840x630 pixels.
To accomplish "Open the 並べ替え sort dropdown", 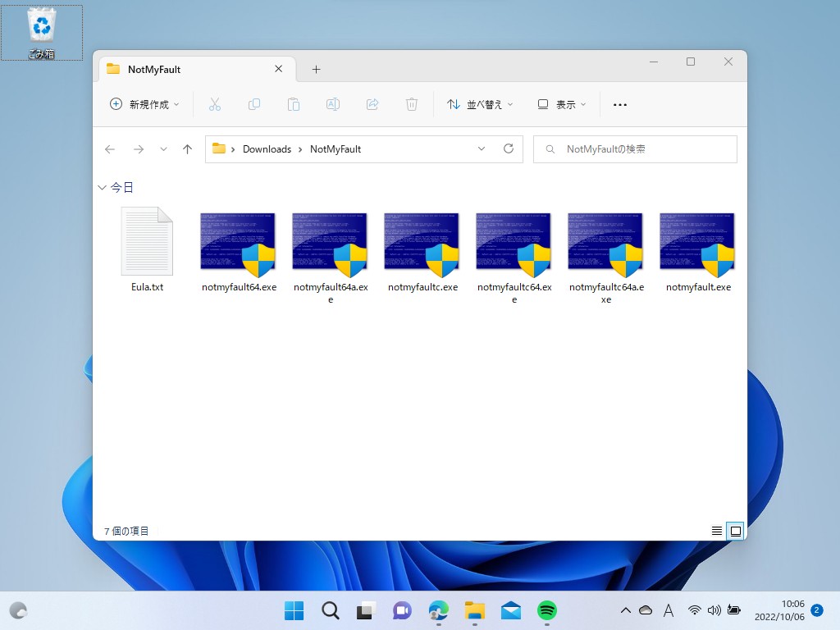I will (480, 104).
